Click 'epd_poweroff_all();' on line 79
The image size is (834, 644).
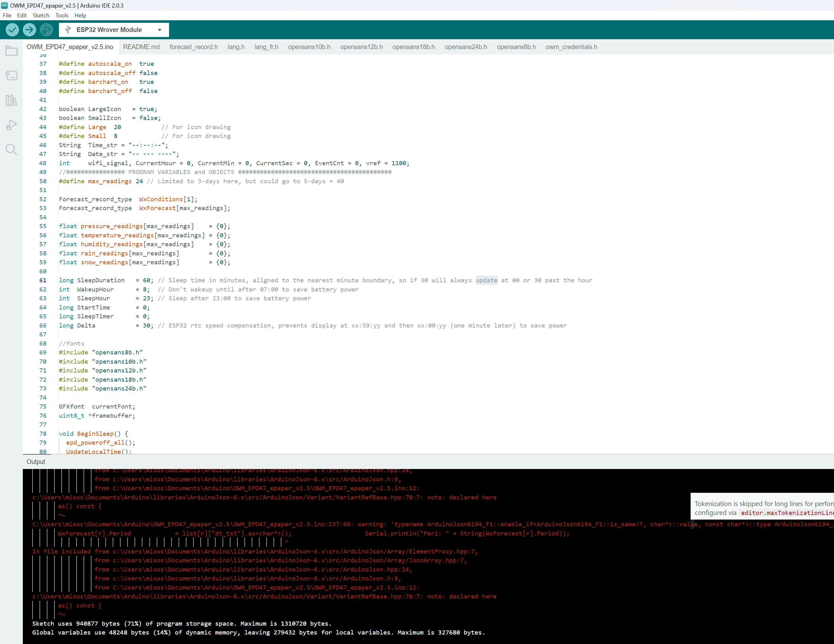101,442
